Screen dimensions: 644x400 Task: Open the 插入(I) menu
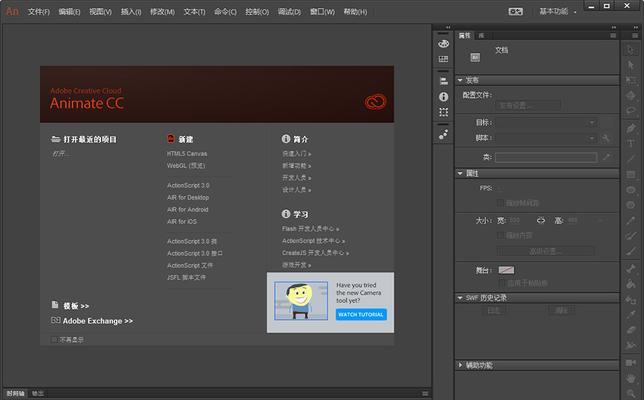tap(131, 12)
